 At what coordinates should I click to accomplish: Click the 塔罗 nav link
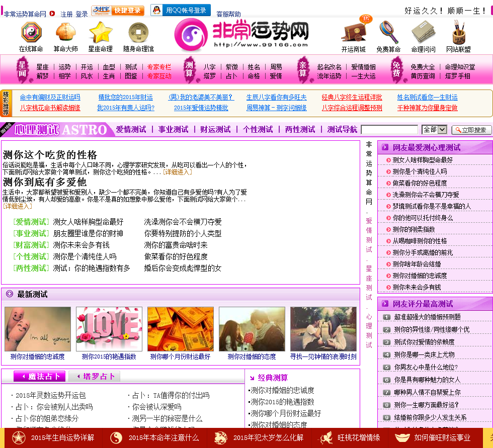[x=209, y=76]
